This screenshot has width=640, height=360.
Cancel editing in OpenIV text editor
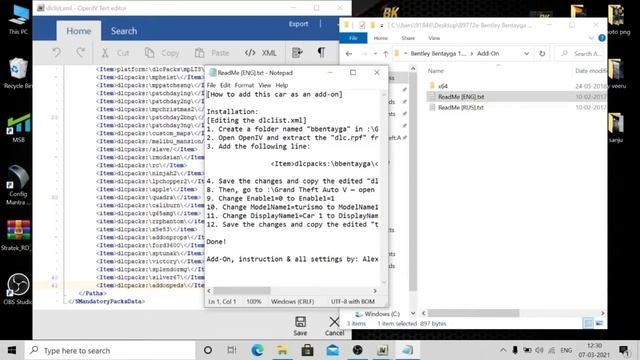334,326
